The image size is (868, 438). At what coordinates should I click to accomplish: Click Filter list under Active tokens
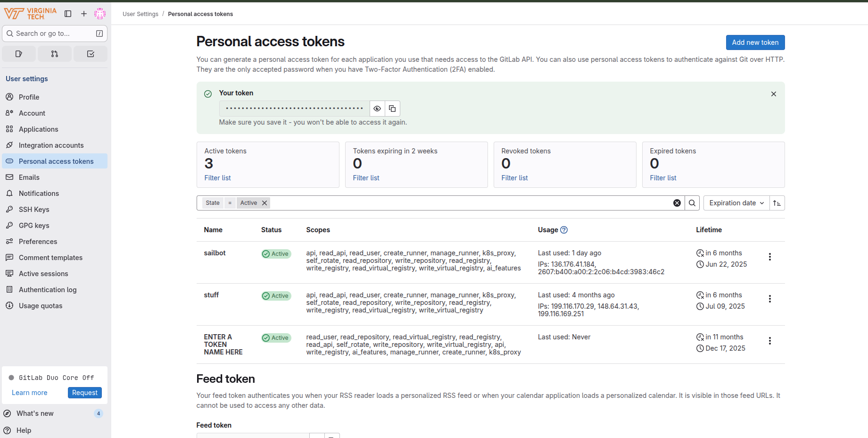click(217, 178)
